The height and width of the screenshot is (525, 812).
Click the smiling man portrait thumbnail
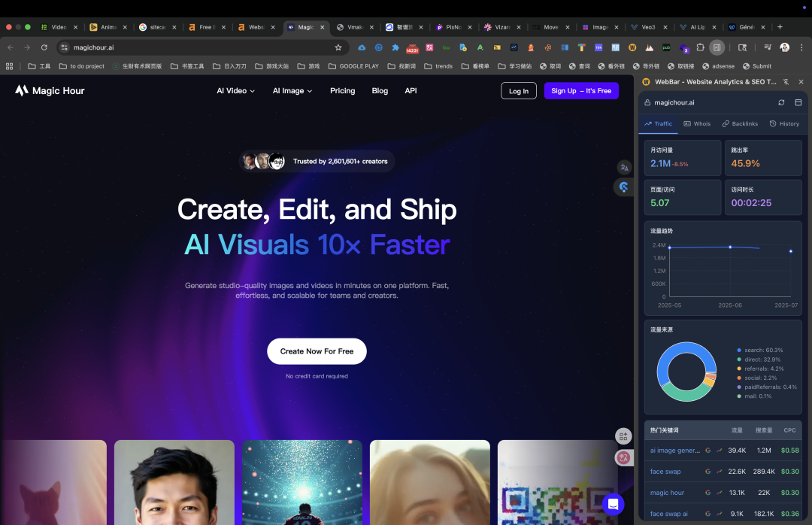click(174, 482)
